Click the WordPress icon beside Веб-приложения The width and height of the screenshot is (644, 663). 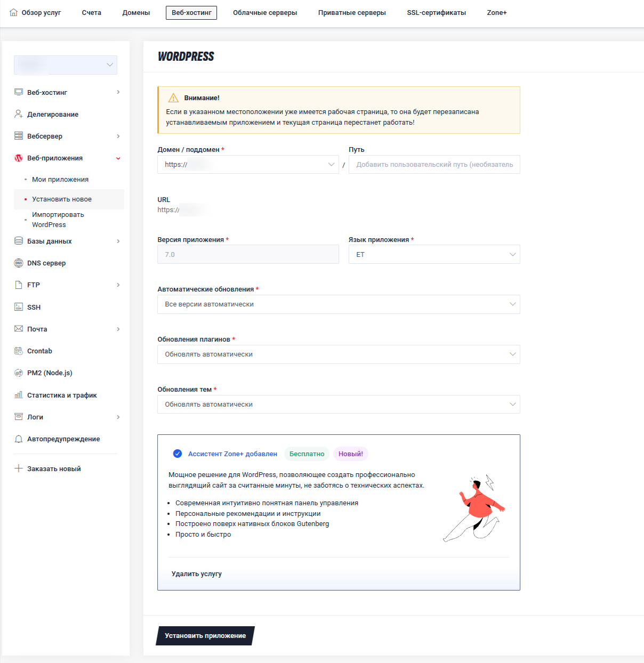click(x=19, y=158)
